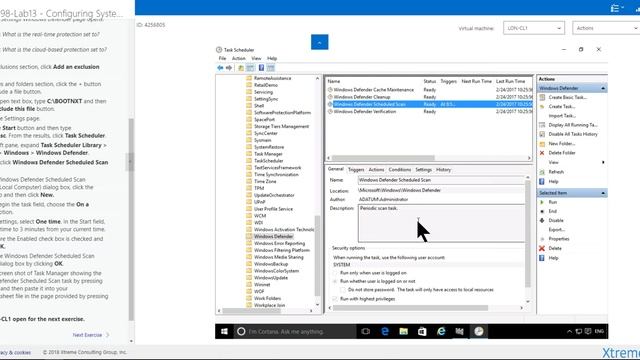Select the UpdateOrchestrator folder in tree
The width and height of the screenshot is (640, 360).
point(274,195)
